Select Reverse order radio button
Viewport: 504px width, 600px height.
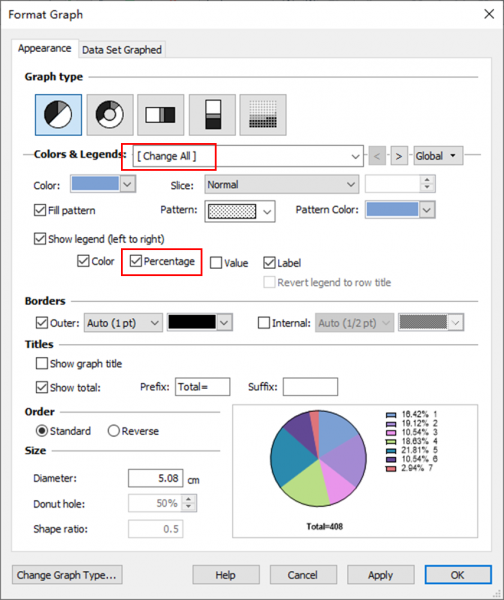pos(114,431)
